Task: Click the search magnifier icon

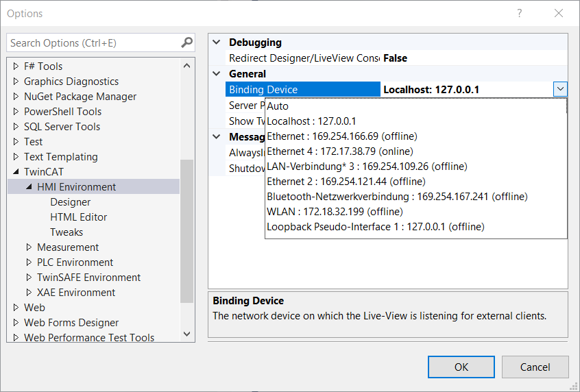Action: [186, 43]
